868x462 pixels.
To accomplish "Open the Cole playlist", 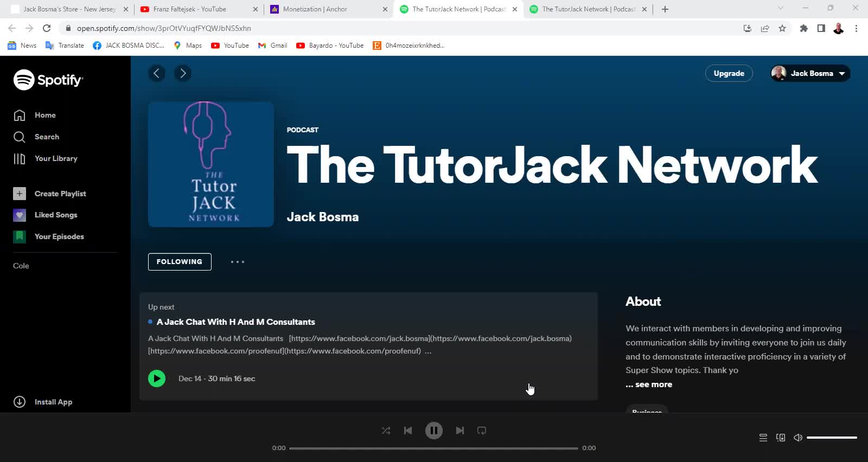I will (x=21, y=266).
